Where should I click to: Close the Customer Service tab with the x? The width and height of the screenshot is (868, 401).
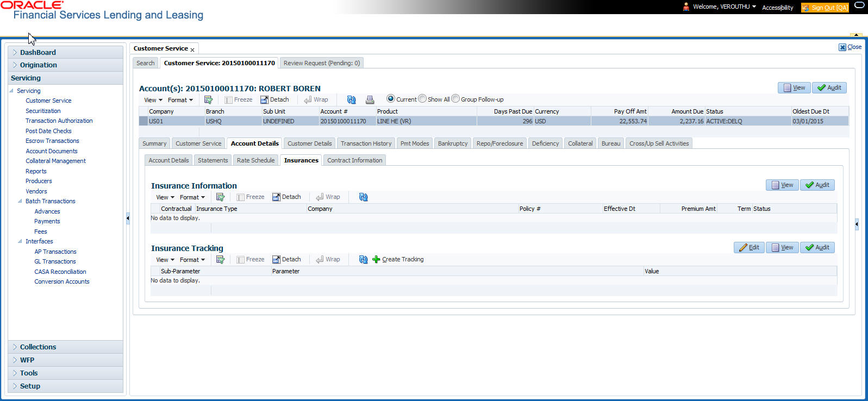point(192,50)
